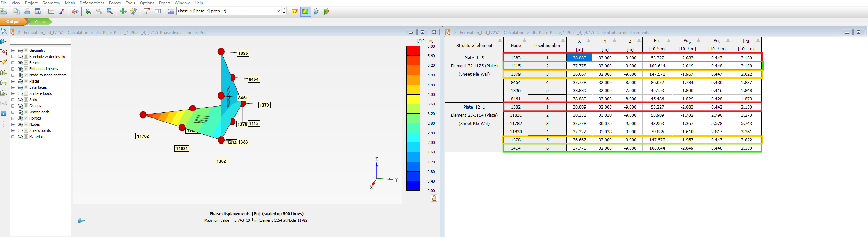This screenshot has height=237, width=868.
Task: Click the red-blue triangle tool icon
Action: coord(62,11)
